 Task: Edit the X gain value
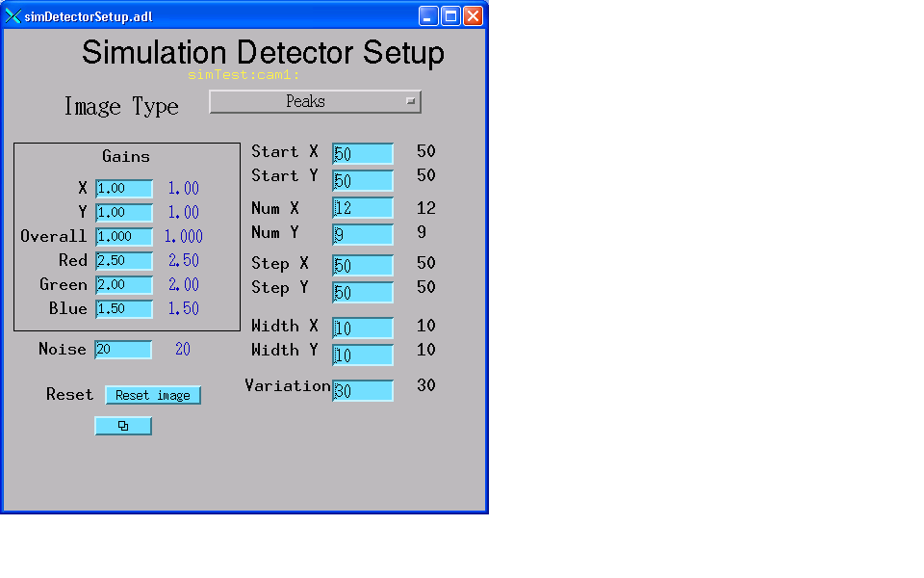(x=123, y=188)
